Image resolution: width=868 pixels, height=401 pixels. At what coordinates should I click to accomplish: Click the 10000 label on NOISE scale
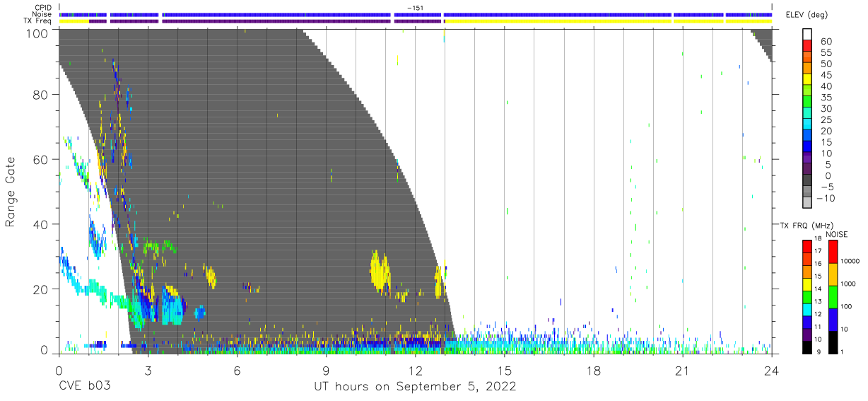(x=850, y=262)
